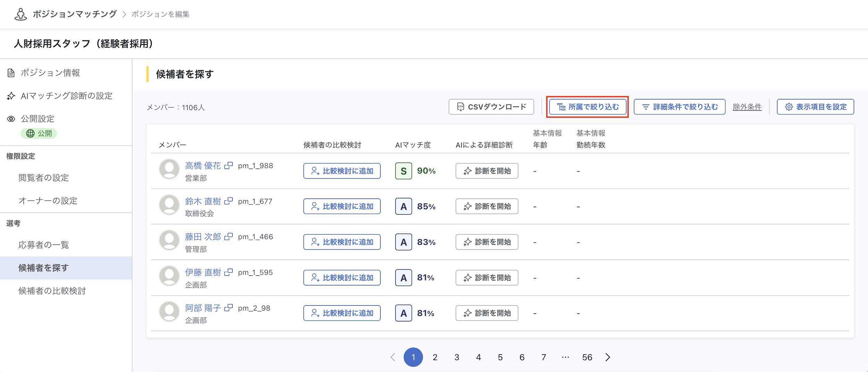The height and width of the screenshot is (372, 868).
Task: Filter by 所属で絞り込む
Action: (588, 107)
